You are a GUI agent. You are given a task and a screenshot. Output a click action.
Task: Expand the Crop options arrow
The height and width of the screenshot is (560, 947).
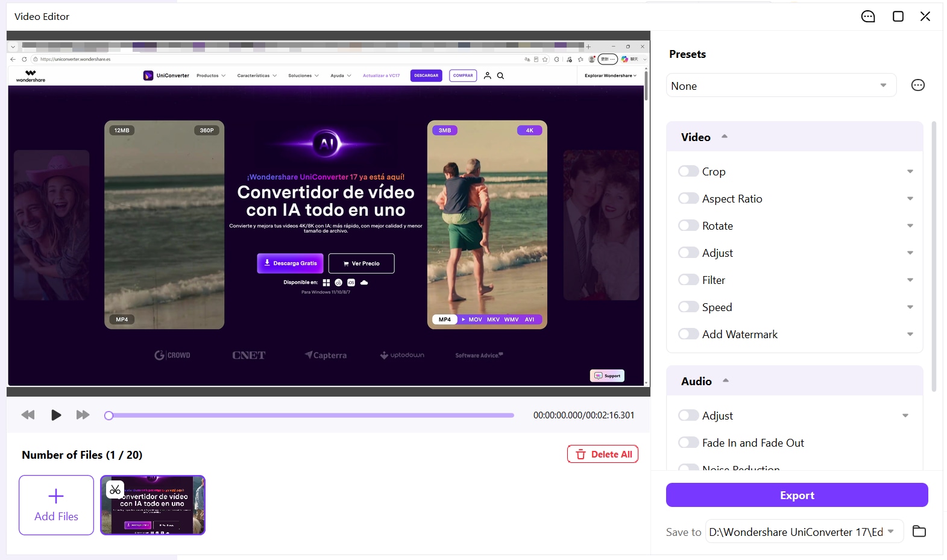point(910,172)
